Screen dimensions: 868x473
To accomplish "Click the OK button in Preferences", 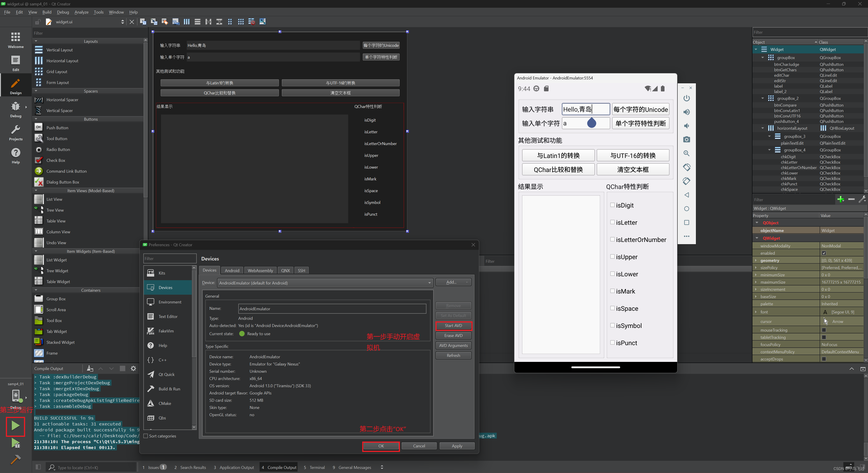I will click(381, 446).
